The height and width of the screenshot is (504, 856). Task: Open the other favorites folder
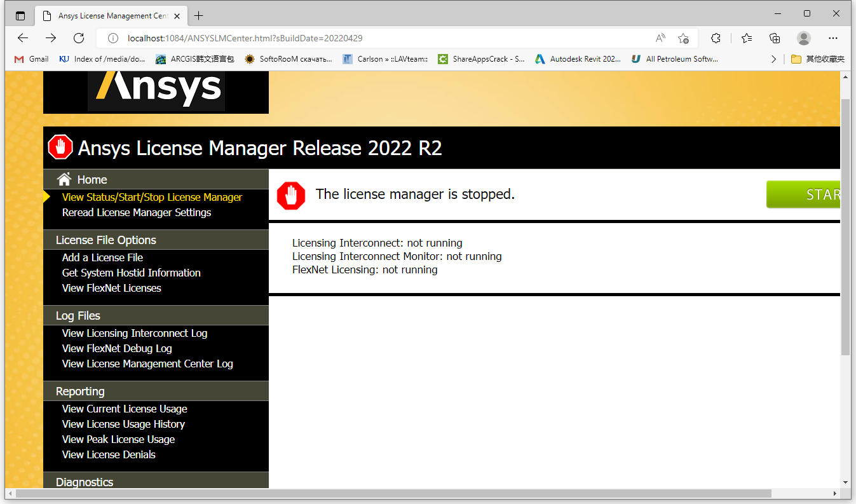click(818, 59)
